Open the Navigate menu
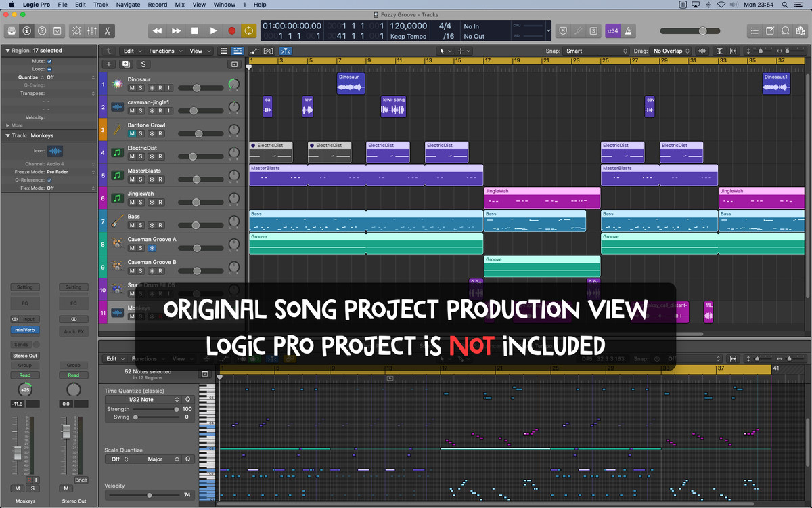The width and height of the screenshot is (812, 508). 128,5
